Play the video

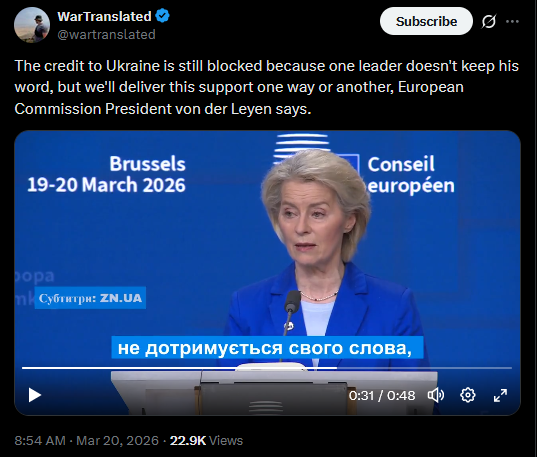click(x=34, y=395)
